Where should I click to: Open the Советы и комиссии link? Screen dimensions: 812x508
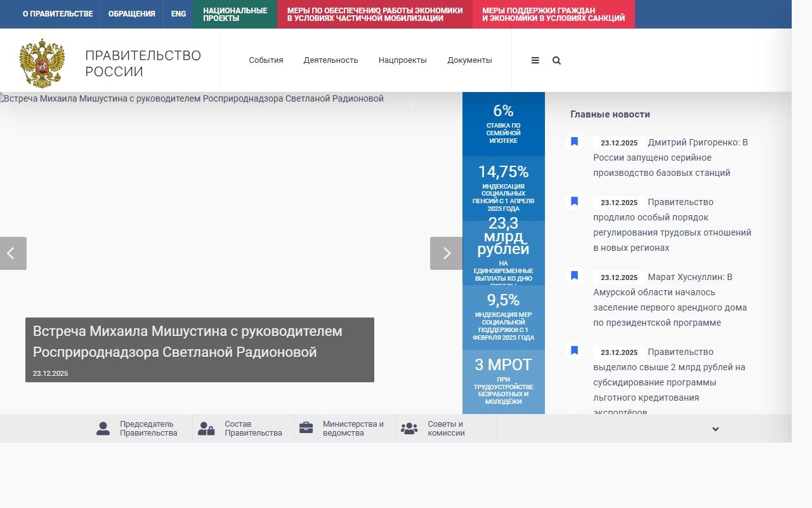tap(446, 429)
